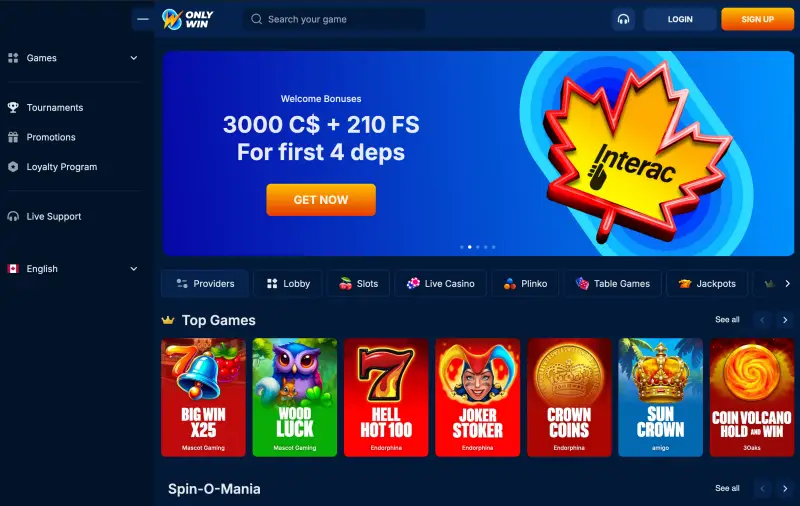The height and width of the screenshot is (506, 800).
Task: Select the third banner carousel dot
Action: 478,247
